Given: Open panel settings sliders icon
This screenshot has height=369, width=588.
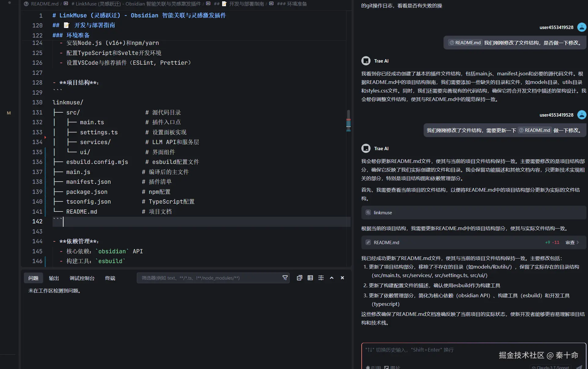Looking at the screenshot, I should [321, 278].
